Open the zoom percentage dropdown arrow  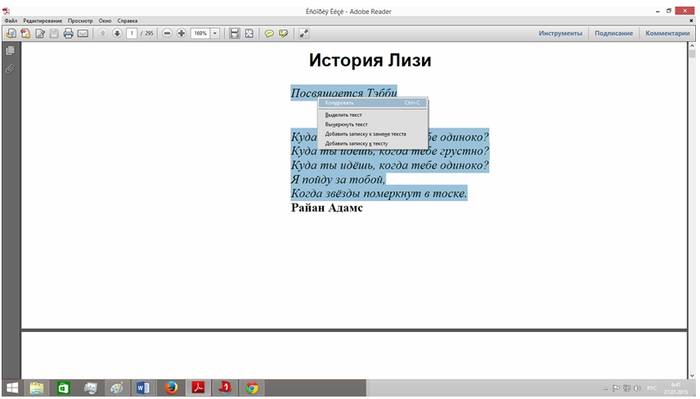pyautogui.click(x=215, y=33)
